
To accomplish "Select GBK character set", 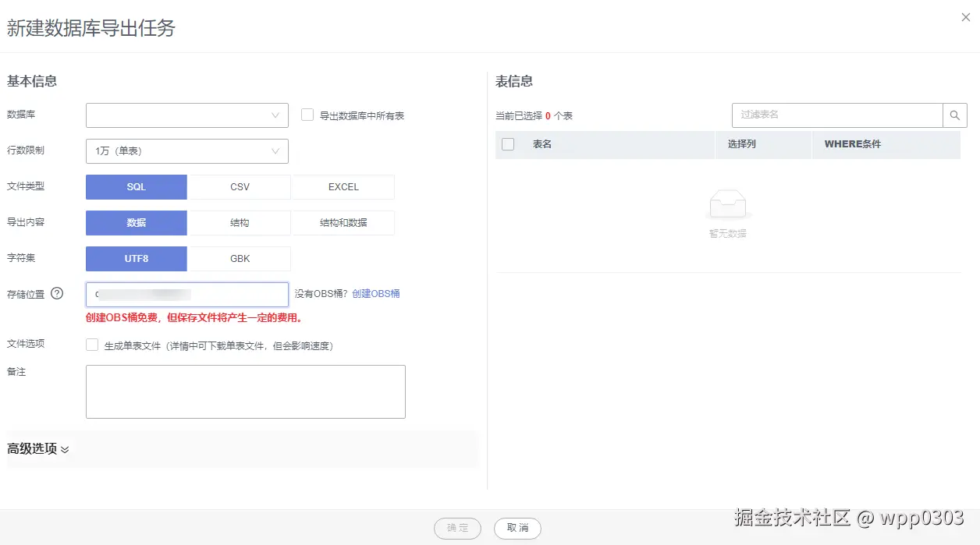I will tap(240, 259).
